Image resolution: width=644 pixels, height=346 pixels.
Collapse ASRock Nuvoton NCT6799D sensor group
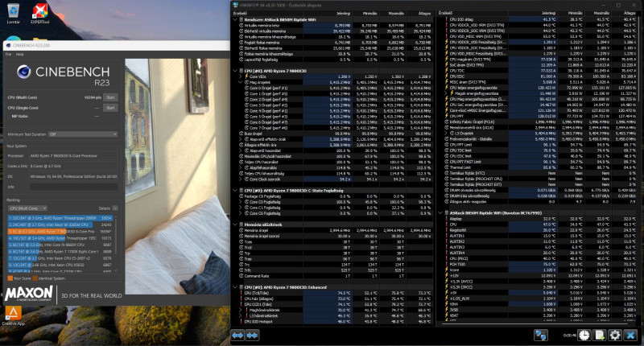(x=440, y=213)
